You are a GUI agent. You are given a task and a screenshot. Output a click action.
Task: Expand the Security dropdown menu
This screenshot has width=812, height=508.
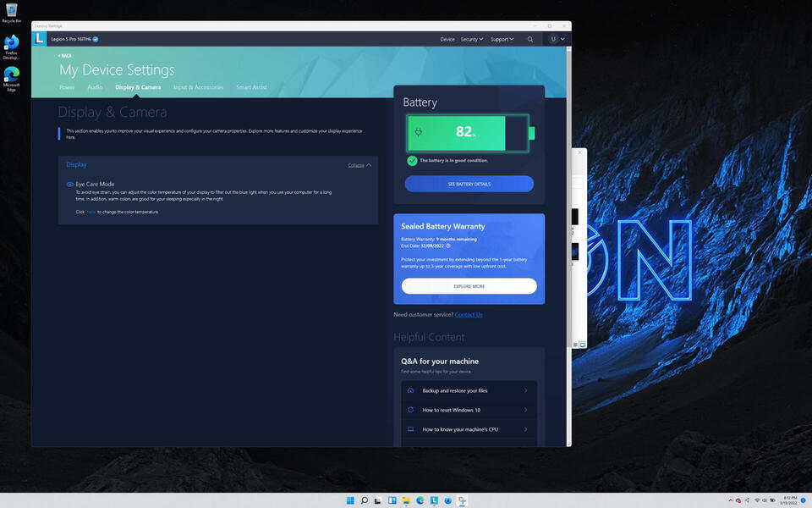(x=472, y=40)
